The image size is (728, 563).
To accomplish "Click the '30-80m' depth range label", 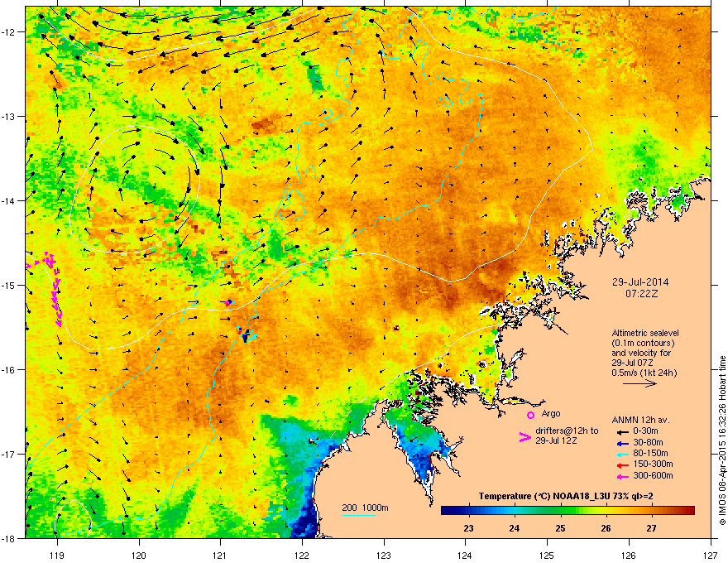I will click(648, 443).
